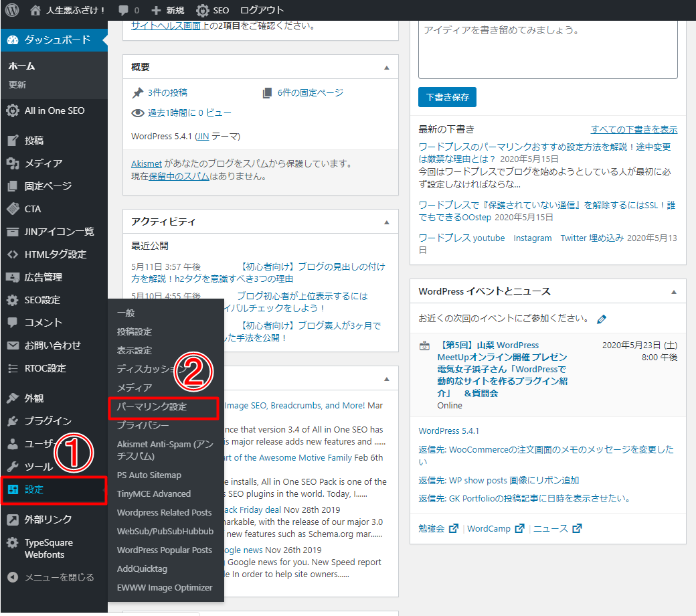Collapse the panel below アクティビティ
The width and height of the screenshot is (696, 616).
(387, 379)
